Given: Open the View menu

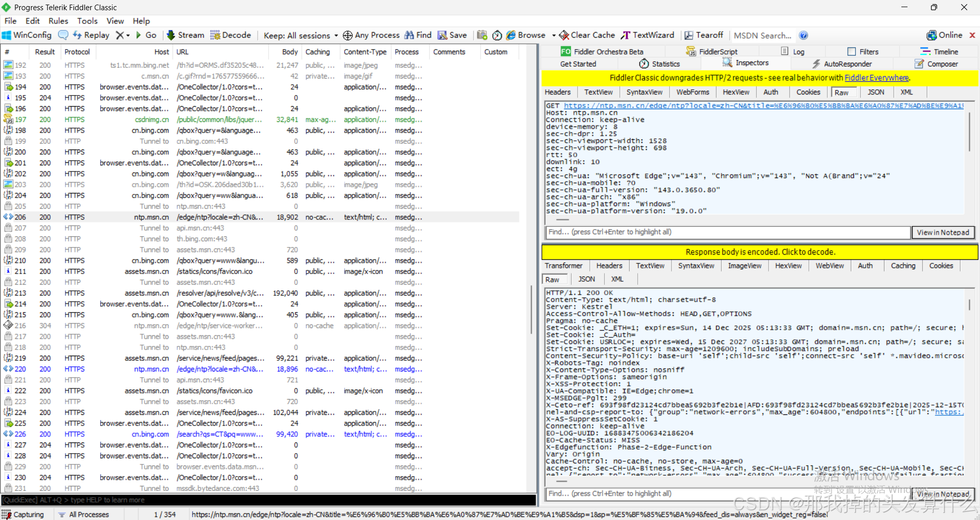Looking at the screenshot, I should (x=115, y=21).
